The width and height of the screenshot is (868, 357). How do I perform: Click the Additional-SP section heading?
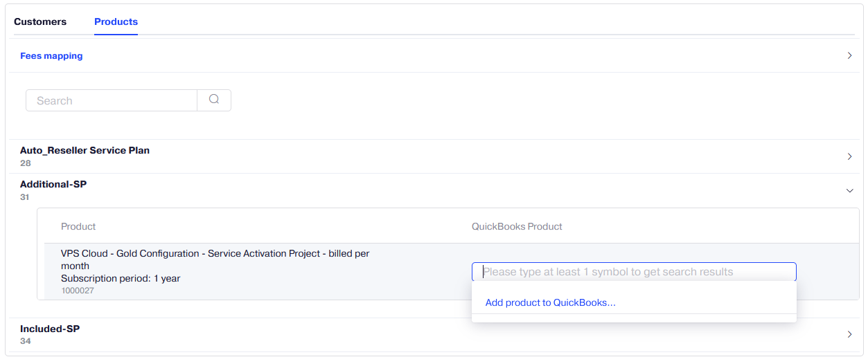coord(53,184)
